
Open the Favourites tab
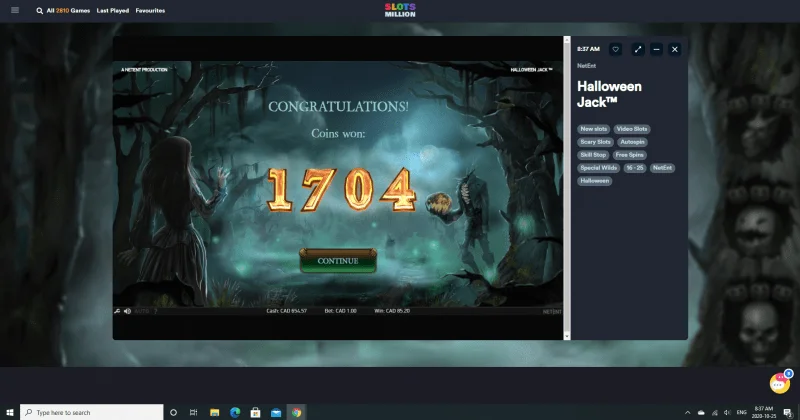pyautogui.click(x=150, y=11)
